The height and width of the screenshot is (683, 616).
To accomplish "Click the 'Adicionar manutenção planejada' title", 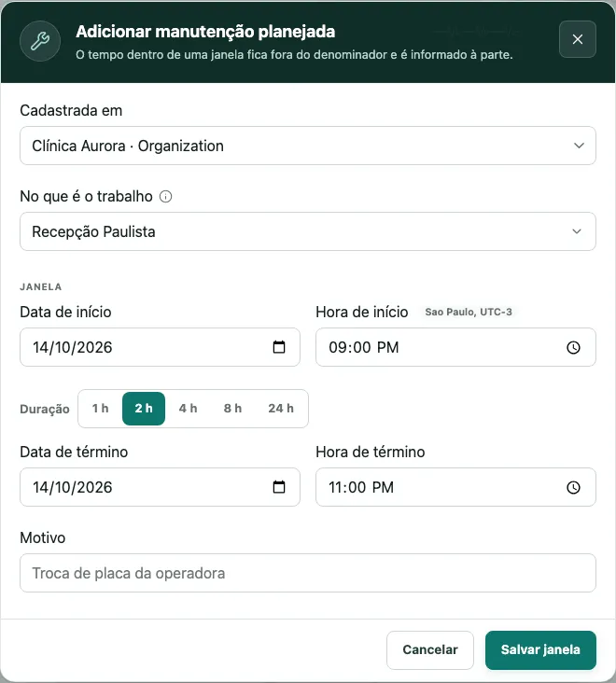I will [x=205, y=32].
